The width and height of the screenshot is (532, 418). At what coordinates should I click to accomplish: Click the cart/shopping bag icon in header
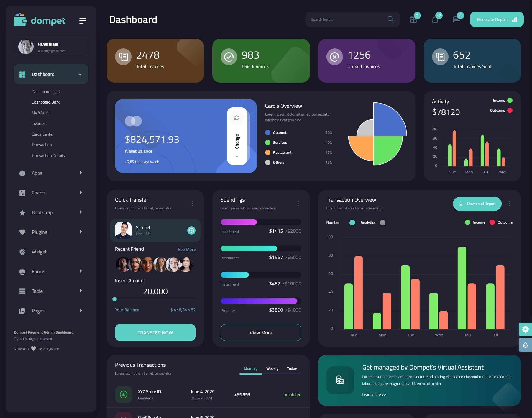click(x=413, y=19)
